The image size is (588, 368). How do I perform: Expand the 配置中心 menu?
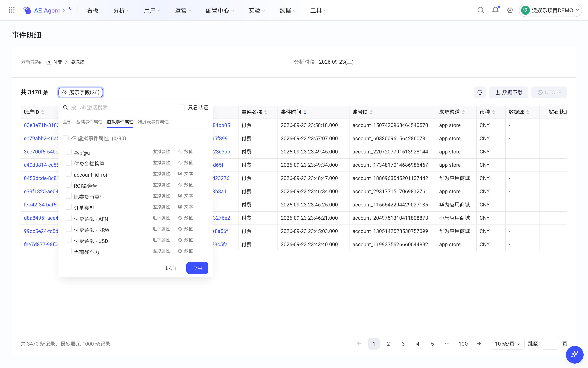220,10
